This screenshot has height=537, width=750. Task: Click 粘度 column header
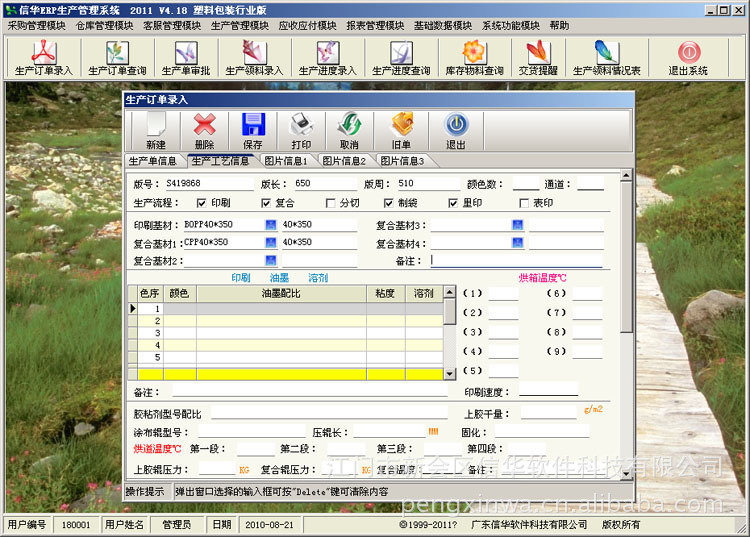point(386,294)
